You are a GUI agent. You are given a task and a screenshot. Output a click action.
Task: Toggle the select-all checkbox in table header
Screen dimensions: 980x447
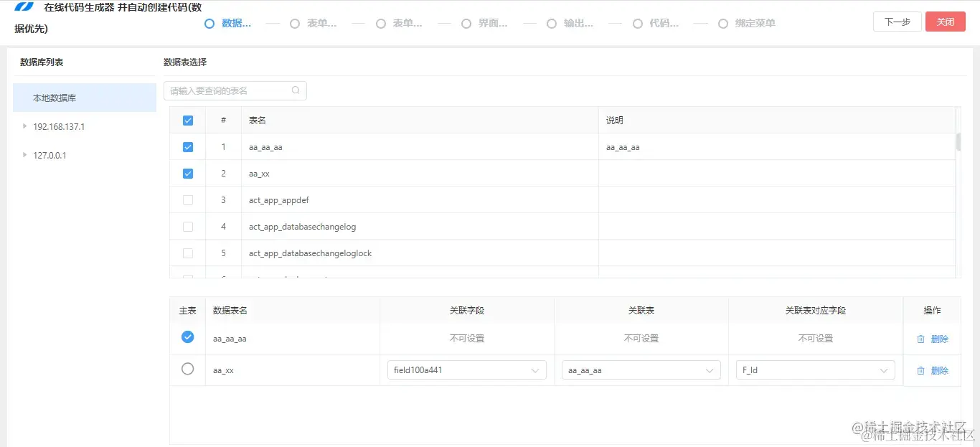tap(187, 120)
